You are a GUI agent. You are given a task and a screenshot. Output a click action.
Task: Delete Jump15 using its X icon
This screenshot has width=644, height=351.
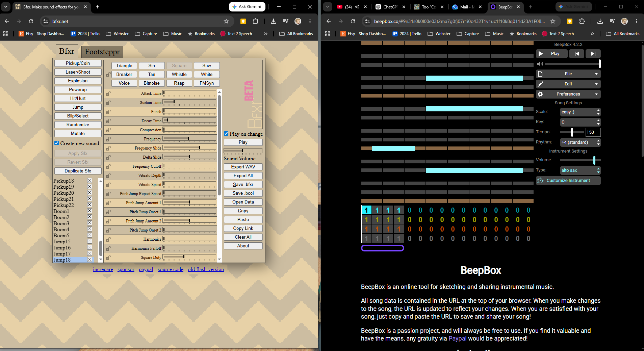point(89,241)
